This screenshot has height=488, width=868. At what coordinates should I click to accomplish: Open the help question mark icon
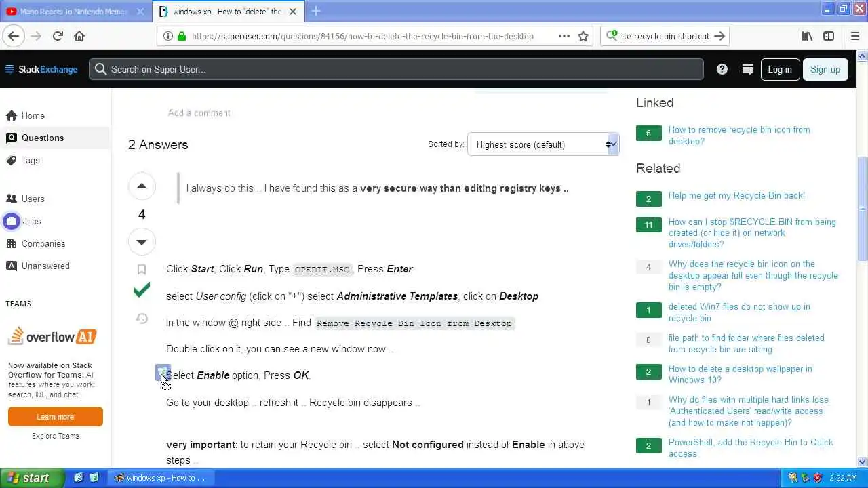[722, 69]
